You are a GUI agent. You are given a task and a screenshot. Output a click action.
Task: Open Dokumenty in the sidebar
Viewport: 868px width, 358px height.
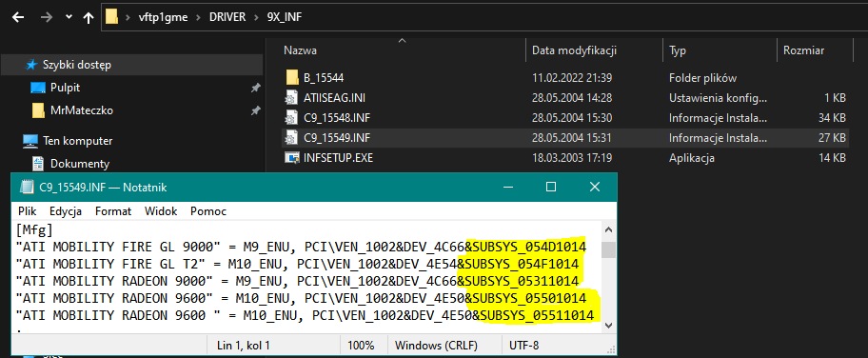(80, 164)
